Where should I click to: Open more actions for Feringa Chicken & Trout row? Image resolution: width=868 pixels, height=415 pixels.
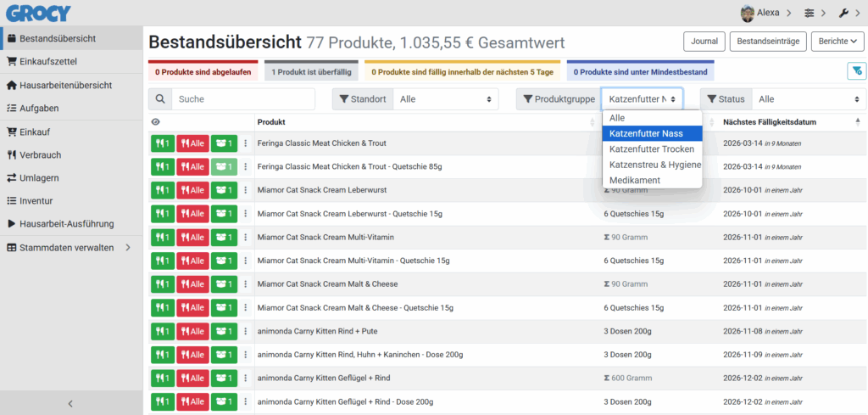pyautogui.click(x=246, y=143)
